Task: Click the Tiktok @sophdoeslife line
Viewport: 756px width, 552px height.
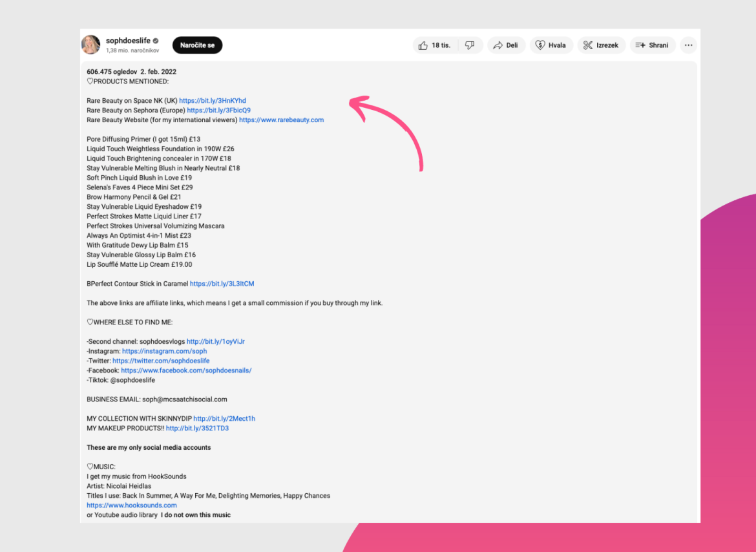Action: (x=121, y=380)
